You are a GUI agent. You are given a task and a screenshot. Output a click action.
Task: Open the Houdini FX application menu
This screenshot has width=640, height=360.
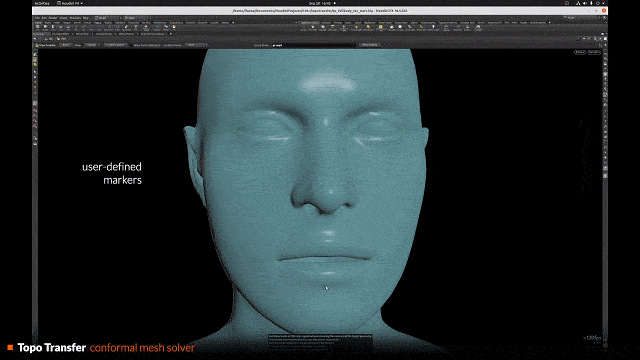click(x=69, y=3)
